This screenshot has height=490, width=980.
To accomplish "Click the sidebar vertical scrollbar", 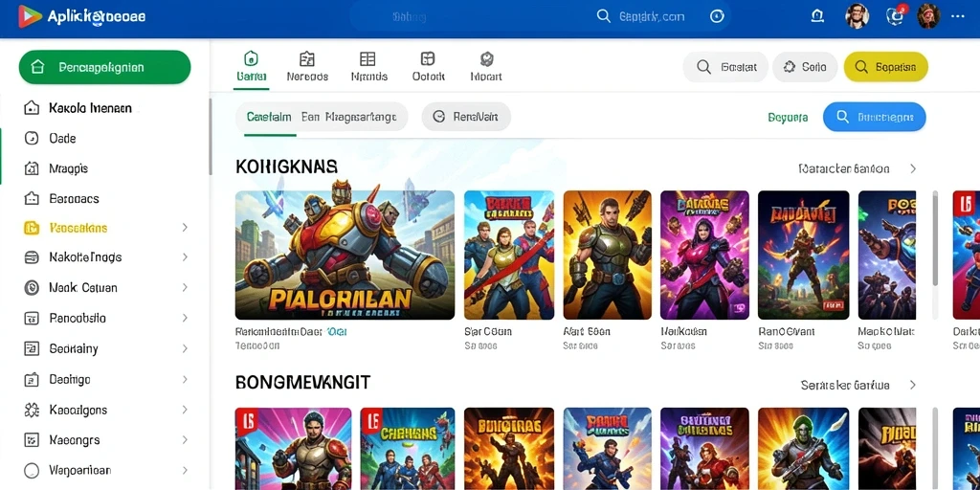I will tap(210, 136).
